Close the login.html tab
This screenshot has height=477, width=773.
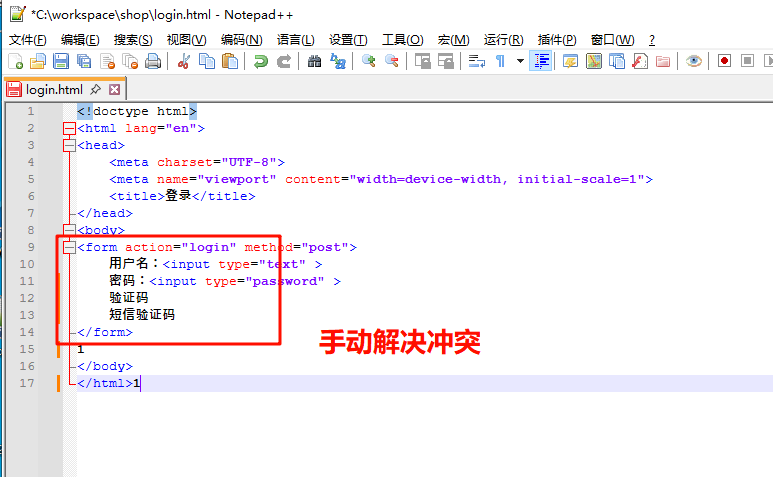click(x=114, y=89)
